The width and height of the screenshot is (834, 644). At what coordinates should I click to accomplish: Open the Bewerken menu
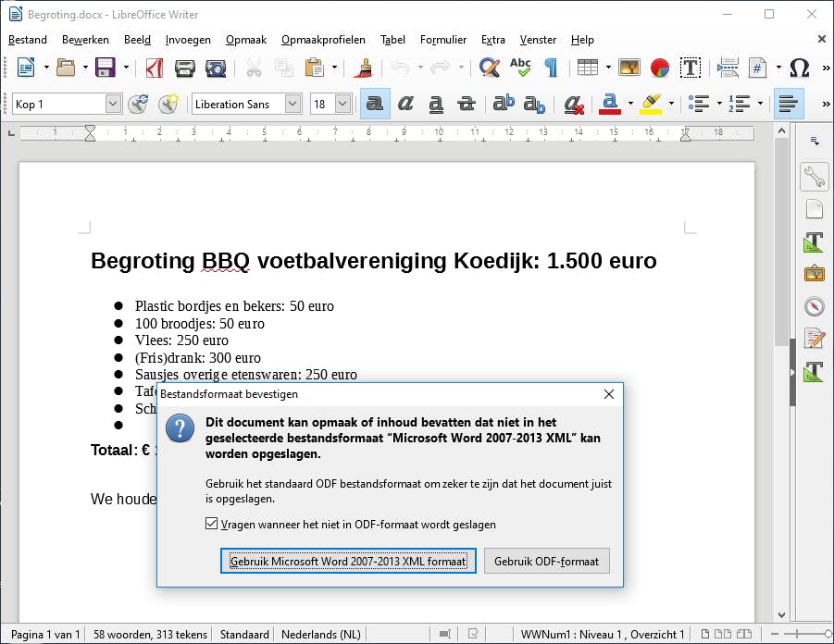[85, 40]
